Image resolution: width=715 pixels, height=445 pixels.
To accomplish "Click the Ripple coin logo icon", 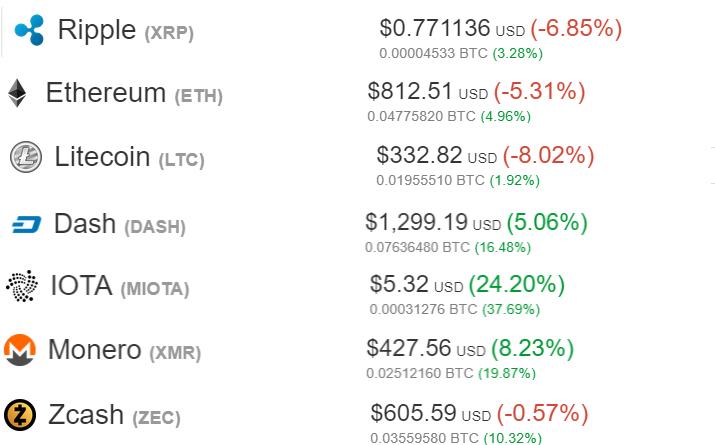I will [29, 30].
